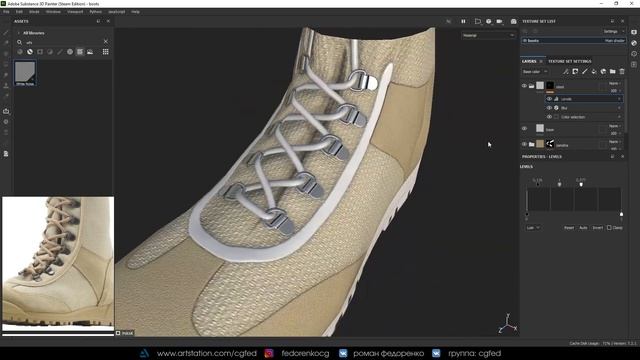The height and width of the screenshot is (360, 640).
Task: Click the Invert button in Levels
Action: coord(598,228)
